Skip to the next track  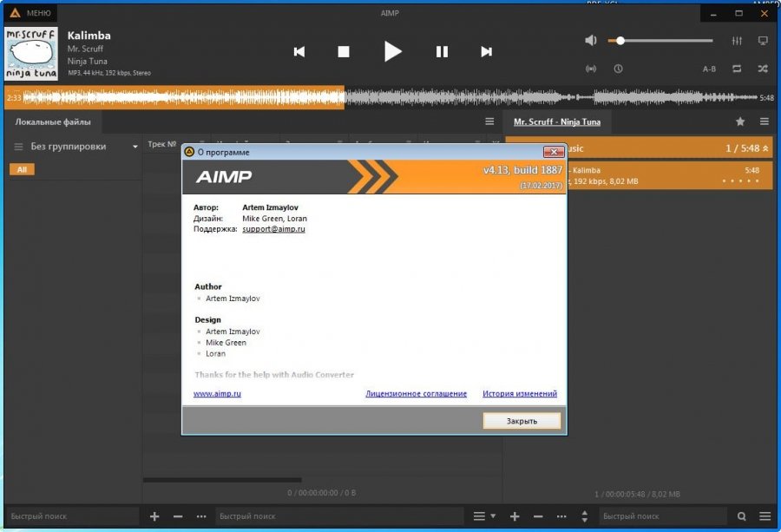486,52
